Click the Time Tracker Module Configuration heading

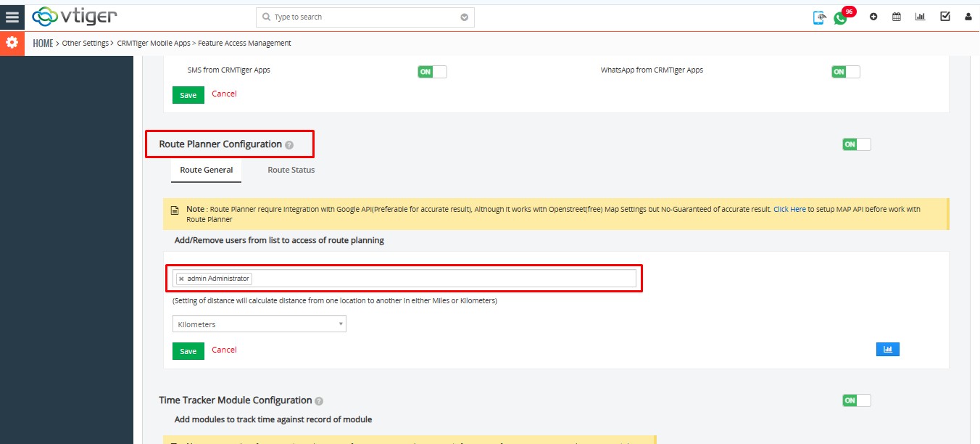point(236,400)
